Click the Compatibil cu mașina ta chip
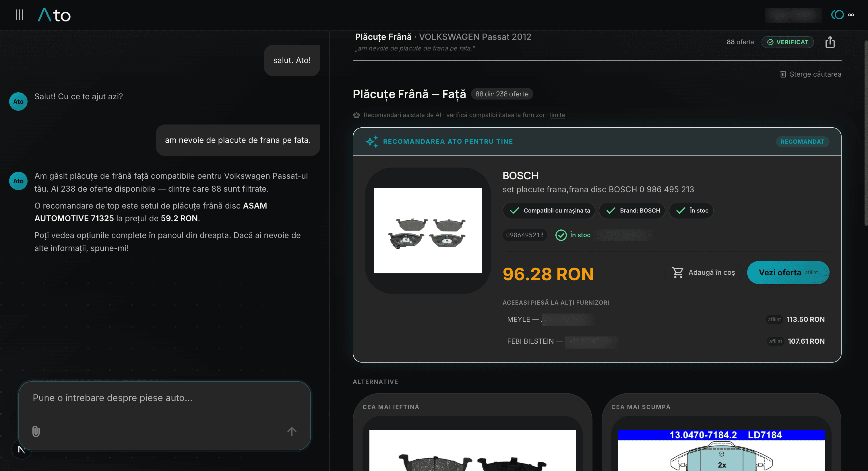The width and height of the screenshot is (868, 471). pyautogui.click(x=549, y=211)
